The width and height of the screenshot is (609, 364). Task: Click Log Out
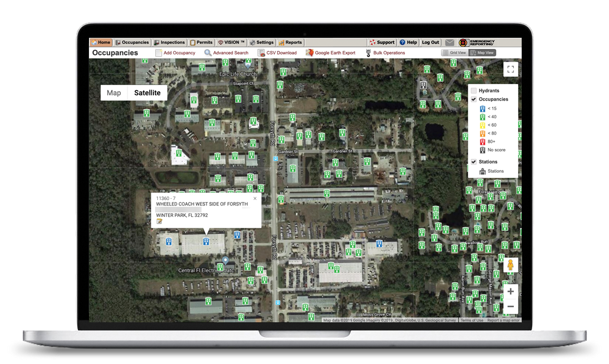tap(430, 42)
